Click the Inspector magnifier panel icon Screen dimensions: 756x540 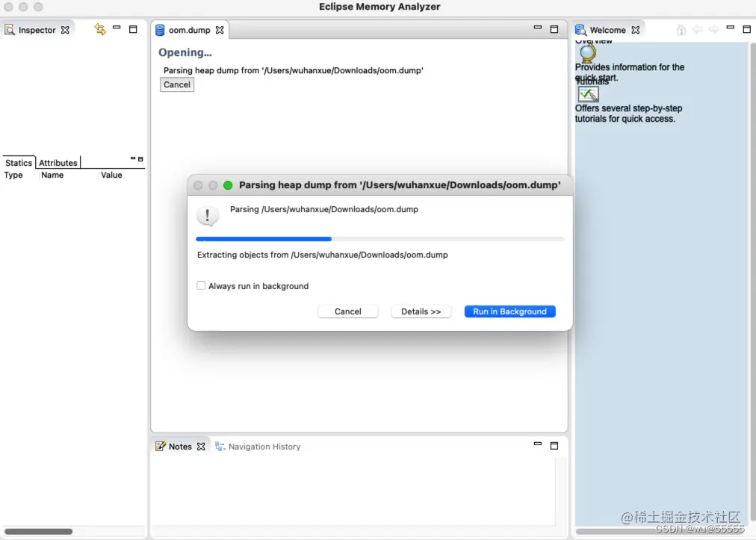(10, 30)
